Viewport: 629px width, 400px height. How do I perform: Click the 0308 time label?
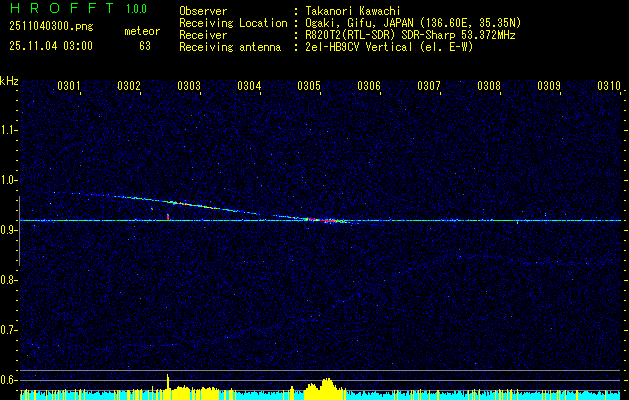(489, 86)
